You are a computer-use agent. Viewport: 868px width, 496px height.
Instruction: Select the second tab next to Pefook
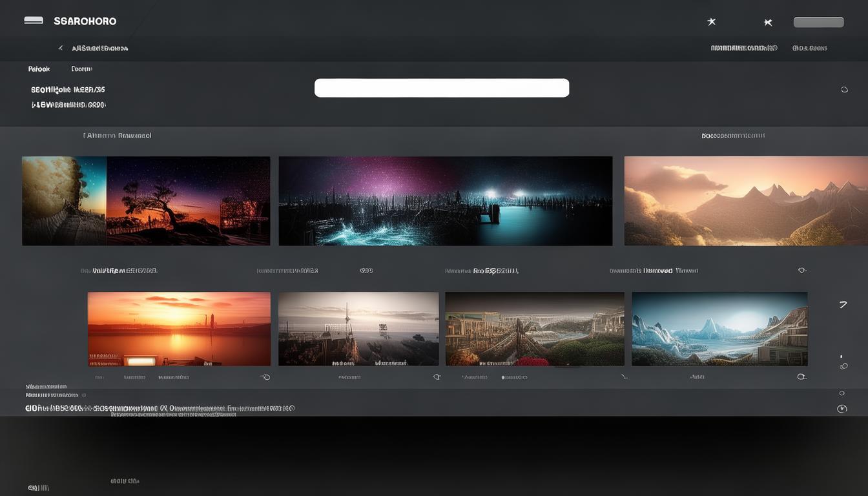81,69
